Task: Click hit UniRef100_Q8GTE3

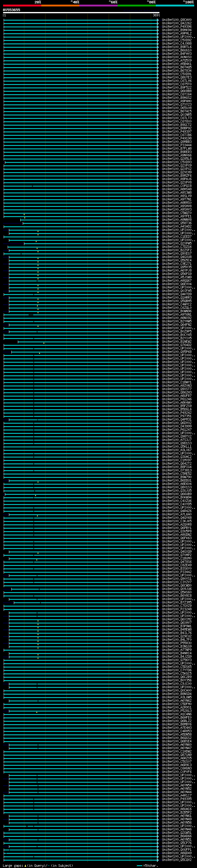Action: point(177,77)
